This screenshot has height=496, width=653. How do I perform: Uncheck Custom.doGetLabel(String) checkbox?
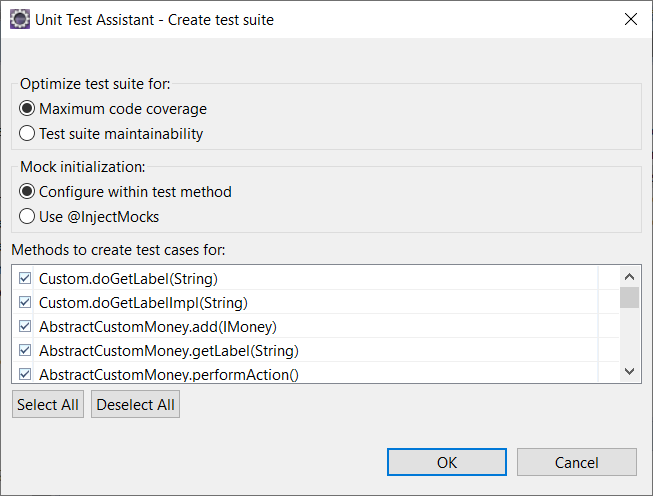tap(25, 278)
